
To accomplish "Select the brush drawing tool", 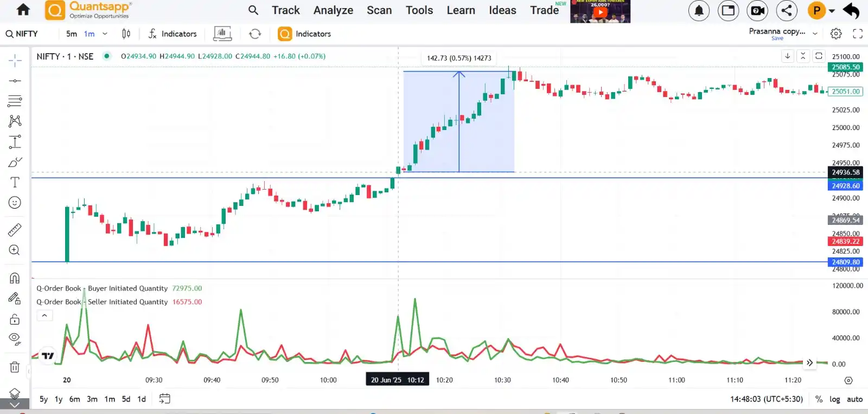I will pos(15,162).
